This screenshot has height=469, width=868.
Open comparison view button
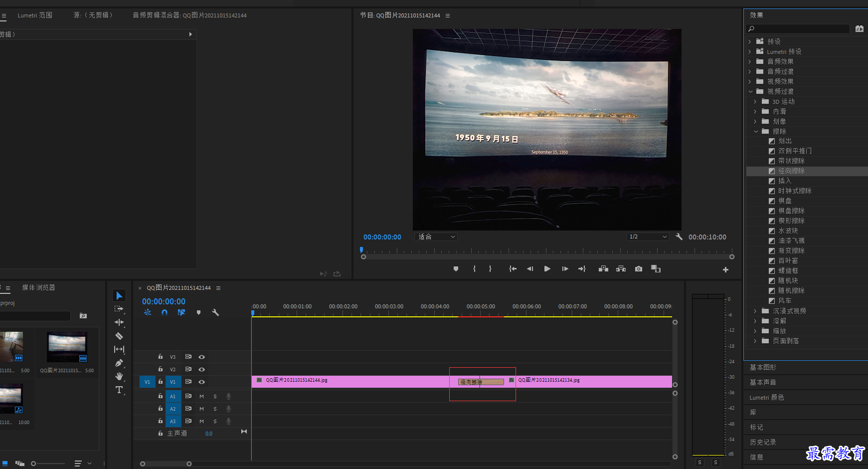click(x=656, y=269)
